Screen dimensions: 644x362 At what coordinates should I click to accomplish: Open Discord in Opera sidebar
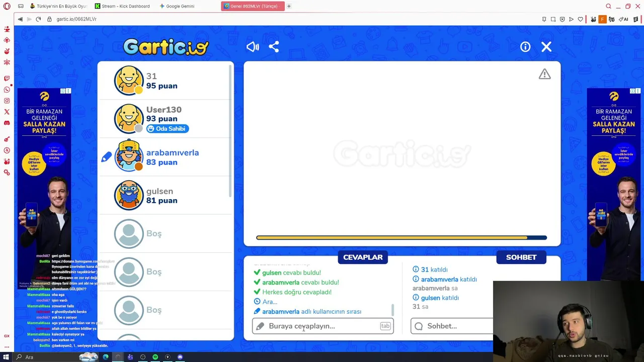[7, 123]
